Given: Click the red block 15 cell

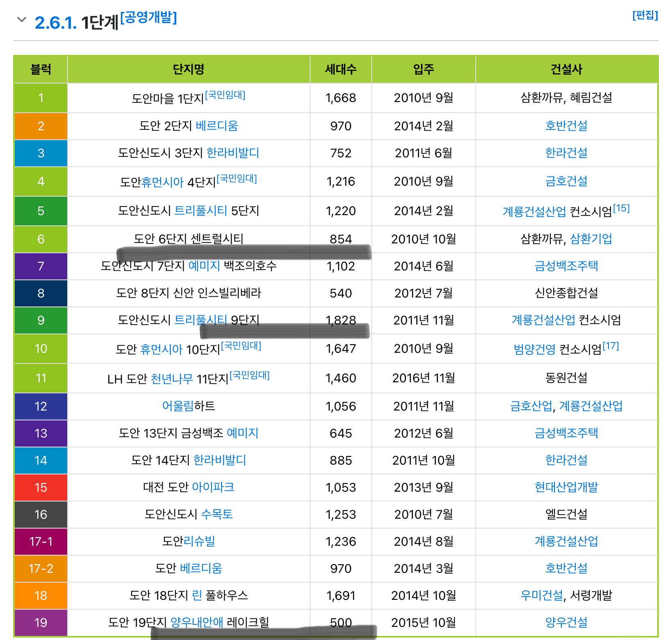Looking at the screenshot, I should click(x=41, y=488).
